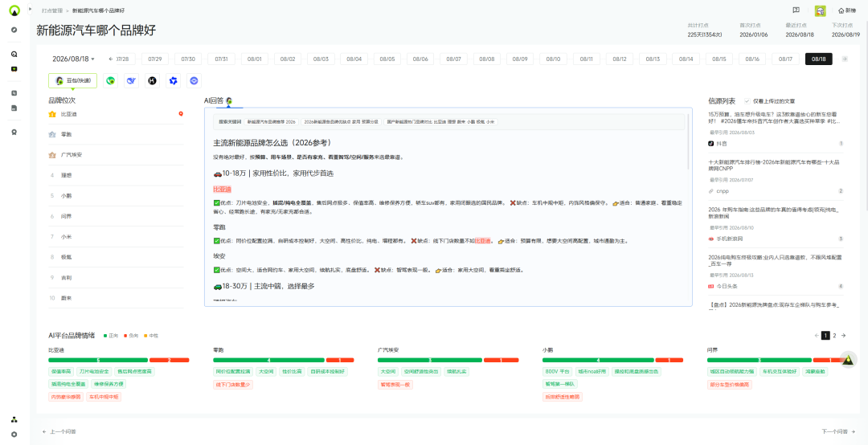
Task: Click previous page arrow in sentiment pager
Action: [x=817, y=336]
